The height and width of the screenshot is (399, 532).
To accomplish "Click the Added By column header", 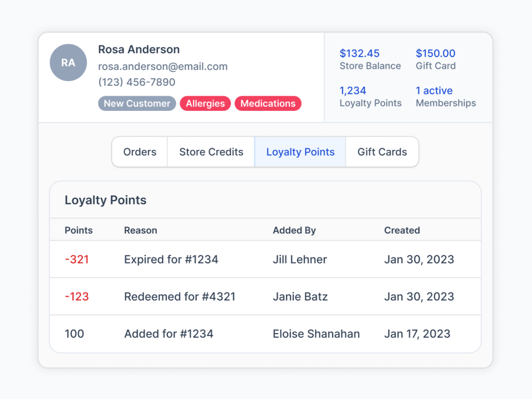I will pos(294,230).
